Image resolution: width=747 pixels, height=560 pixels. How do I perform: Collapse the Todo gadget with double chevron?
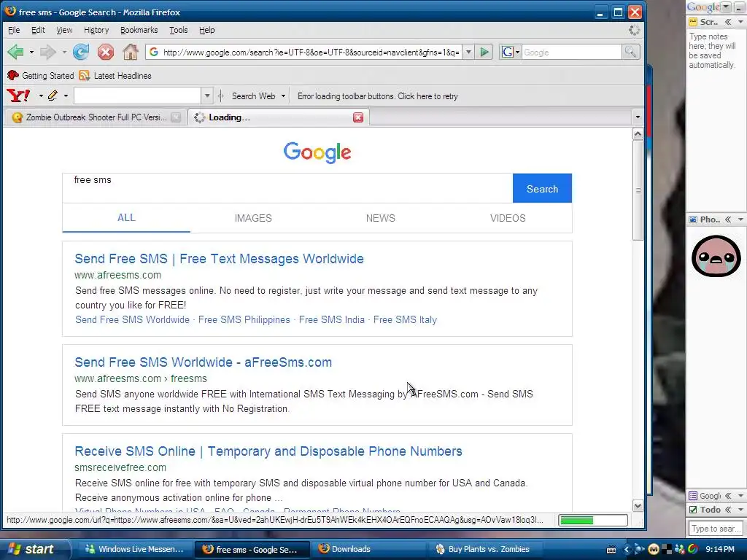[x=728, y=510]
